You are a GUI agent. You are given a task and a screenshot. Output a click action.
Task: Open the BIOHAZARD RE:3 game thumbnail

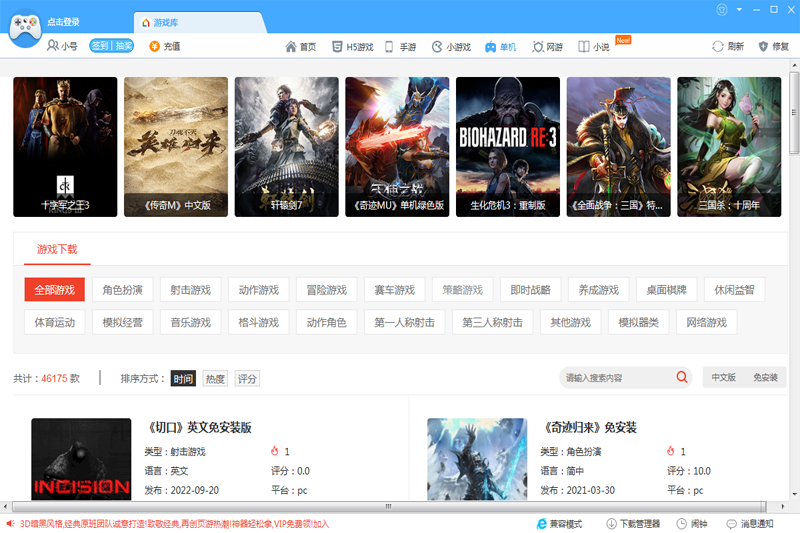coord(507,146)
